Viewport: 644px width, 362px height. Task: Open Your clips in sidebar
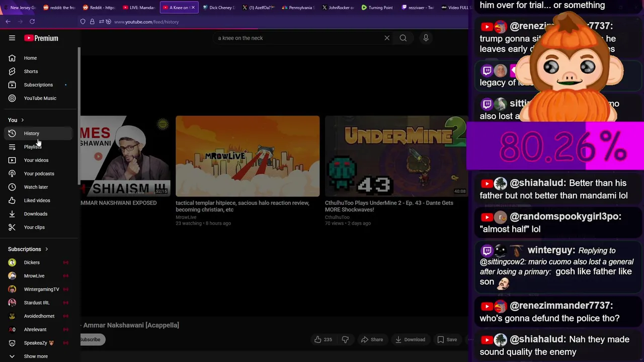pyautogui.click(x=39, y=227)
